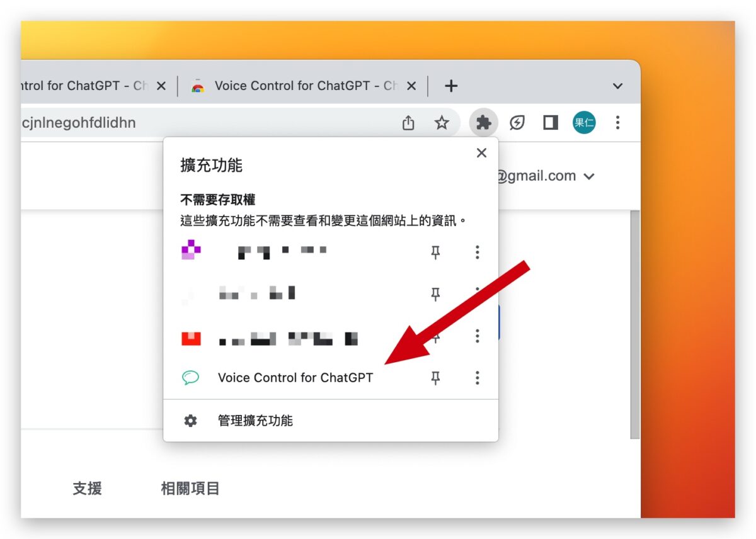Open the Extensions puzzle-piece menu
This screenshot has height=539, width=756.
[483, 123]
